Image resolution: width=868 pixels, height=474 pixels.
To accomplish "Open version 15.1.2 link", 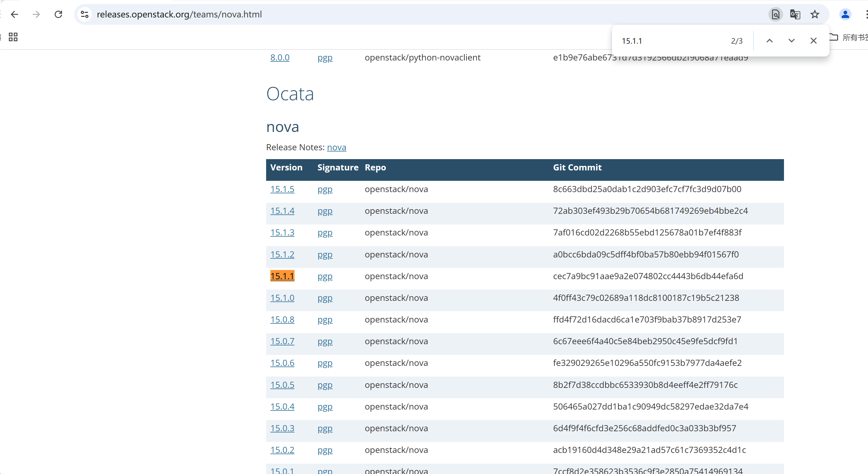I will pyautogui.click(x=282, y=254).
